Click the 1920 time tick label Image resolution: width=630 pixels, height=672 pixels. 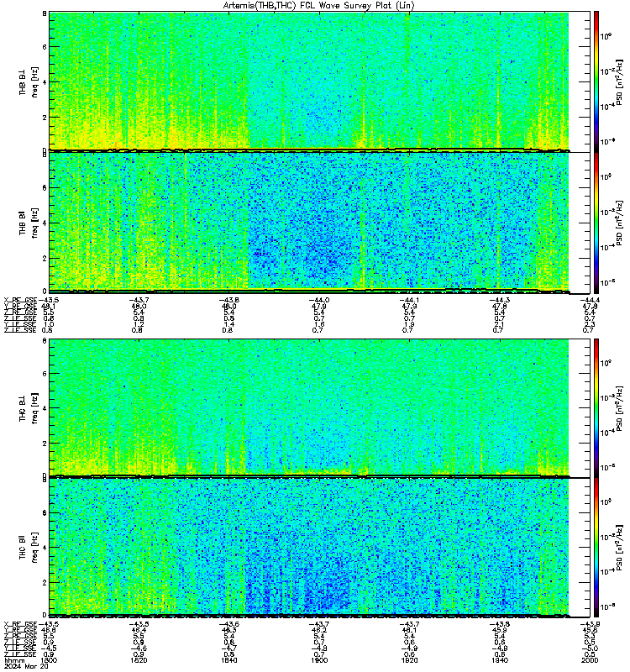click(x=409, y=660)
